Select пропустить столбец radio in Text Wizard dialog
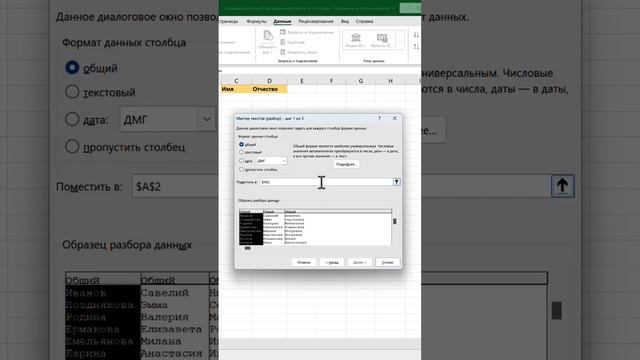 coord(242,169)
